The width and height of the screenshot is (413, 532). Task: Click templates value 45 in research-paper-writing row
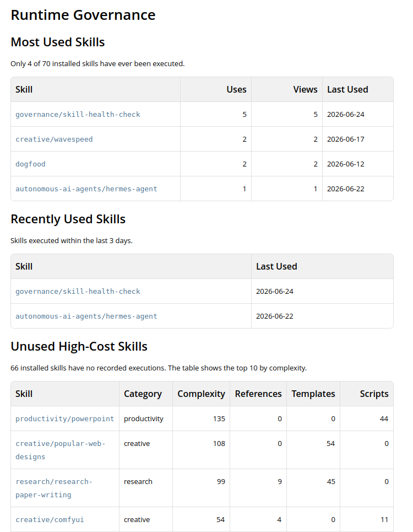click(331, 481)
